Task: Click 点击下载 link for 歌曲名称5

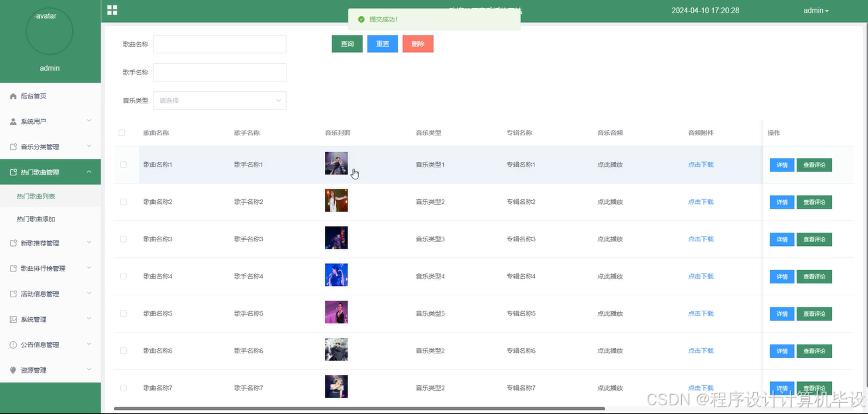Action: point(701,313)
